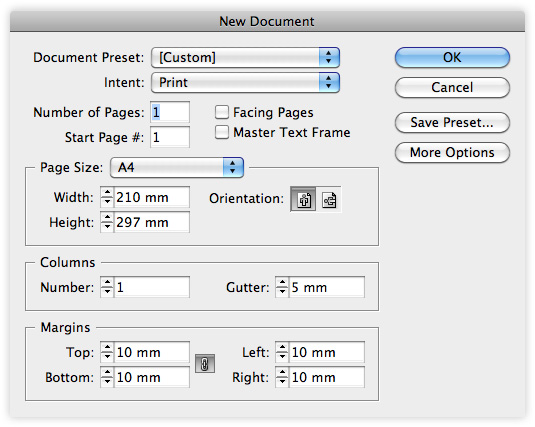Adjust page Height stepper arrows
The image size is (535, 427).
coord(107,222)
